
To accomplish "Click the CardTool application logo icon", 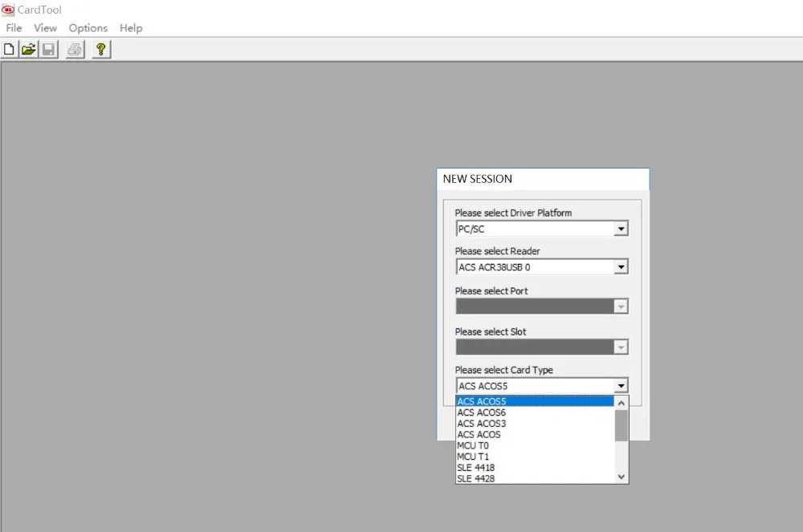I will 8,10.
